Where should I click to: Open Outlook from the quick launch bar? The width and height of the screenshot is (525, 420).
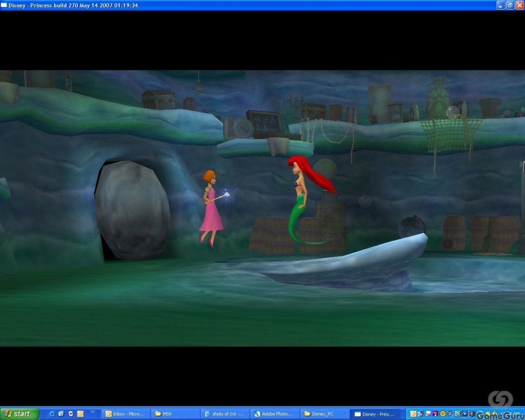tap(80, 414)
